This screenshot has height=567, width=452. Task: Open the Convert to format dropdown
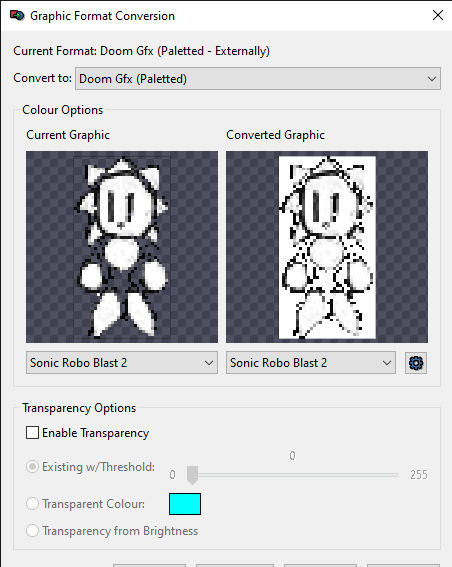pyautogui.click(x=258, y=78)
